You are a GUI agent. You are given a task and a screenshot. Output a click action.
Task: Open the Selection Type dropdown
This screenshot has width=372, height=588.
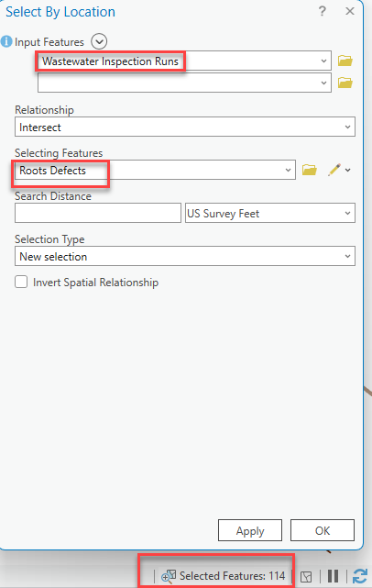pos(185,256)
